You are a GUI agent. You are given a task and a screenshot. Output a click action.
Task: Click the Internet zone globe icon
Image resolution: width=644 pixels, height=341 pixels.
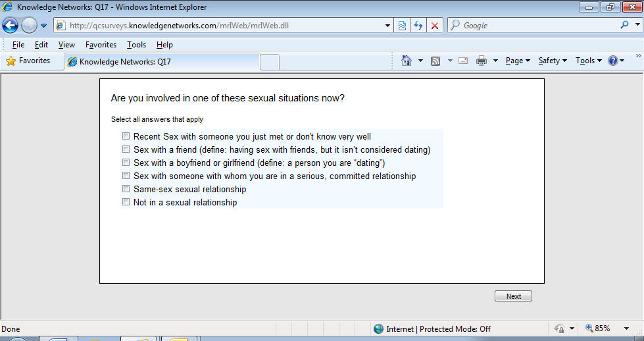point(378,328)
